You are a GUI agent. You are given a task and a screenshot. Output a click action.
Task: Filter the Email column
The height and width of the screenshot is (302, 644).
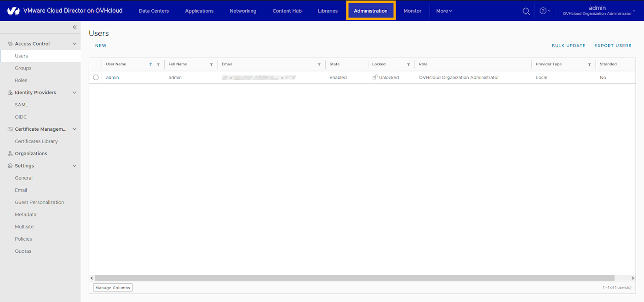pos(319,65)
